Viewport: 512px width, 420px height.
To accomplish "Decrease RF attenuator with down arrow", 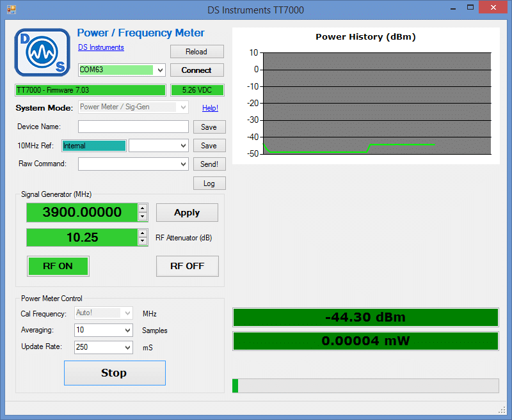I will [143, 242].
